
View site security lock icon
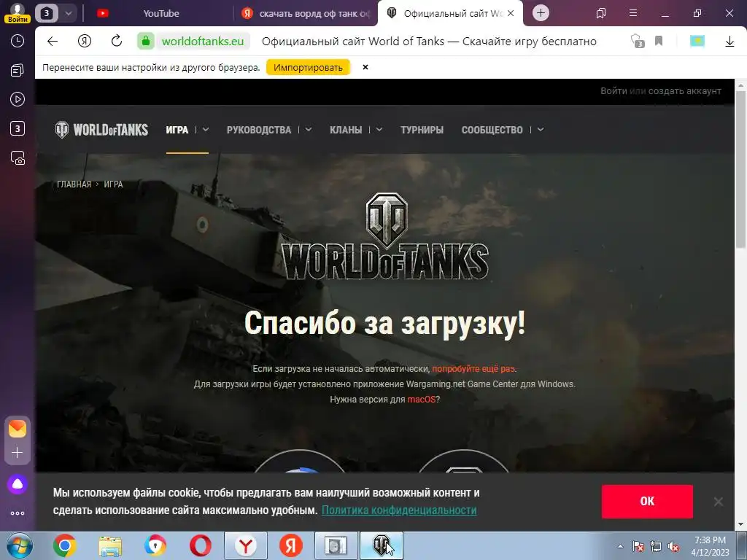click(x=146, y=42)
